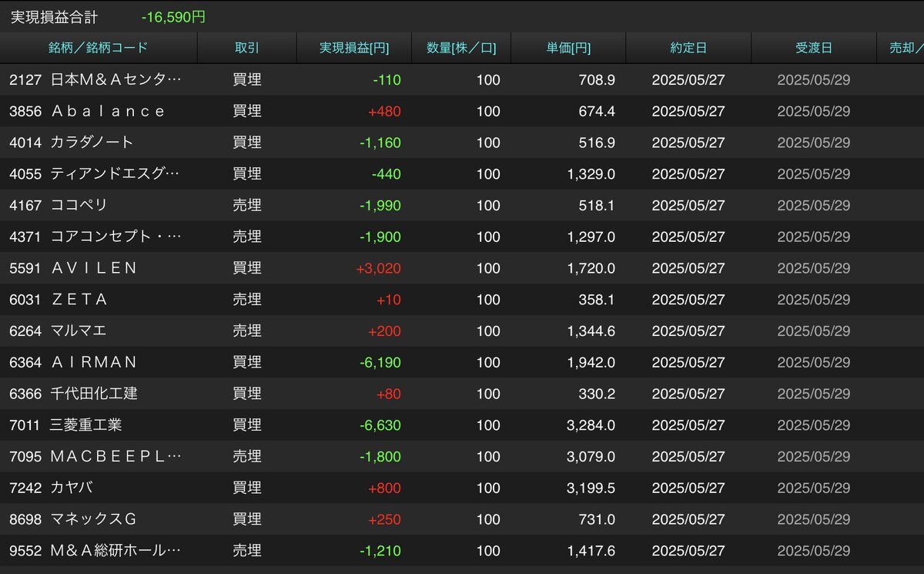Click 買埋 in the 三菱重工業 row

(x=247, y=425)
